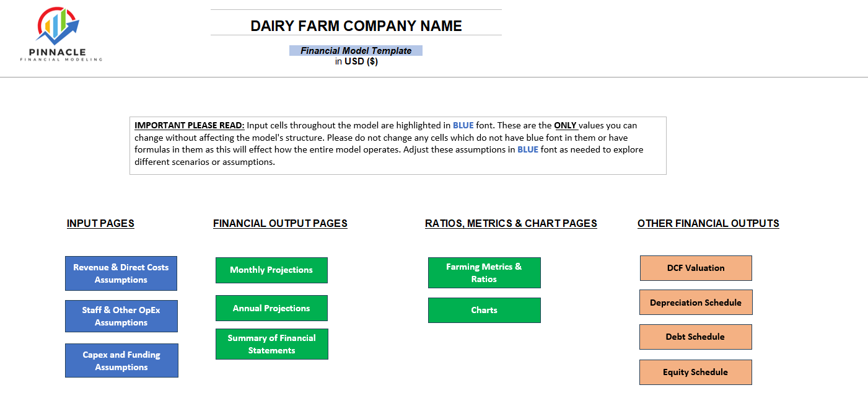Viewport: 868px width, 416px height.
Task: Open the Revenue & Direct Costs Assumptions page
Action: [121, 273]
